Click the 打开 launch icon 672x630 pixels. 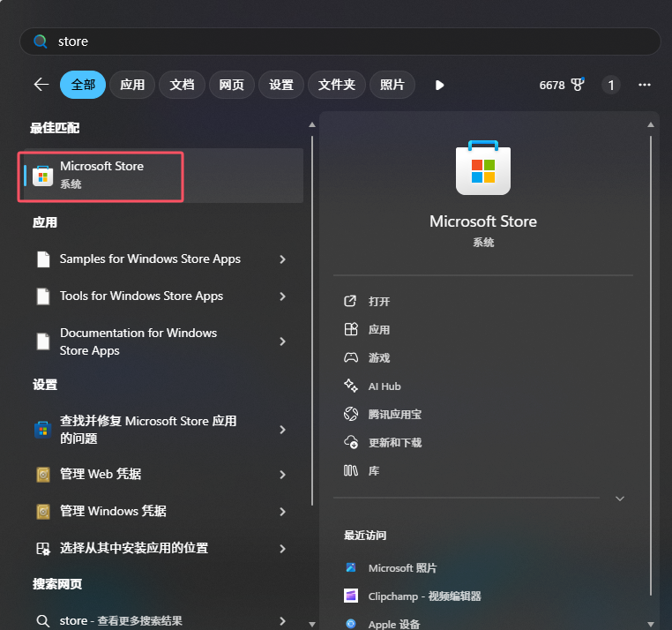tap(350, 301)
